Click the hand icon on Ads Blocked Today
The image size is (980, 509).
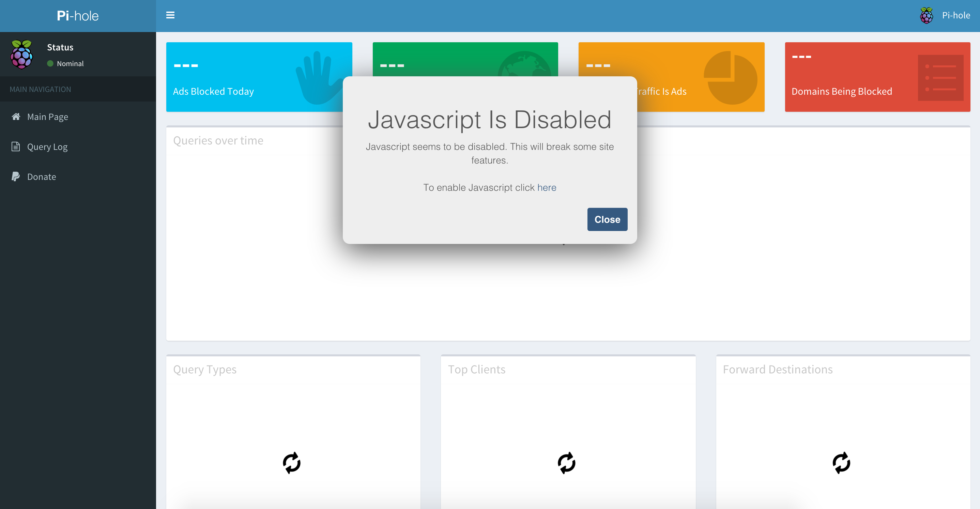(320, 78)
